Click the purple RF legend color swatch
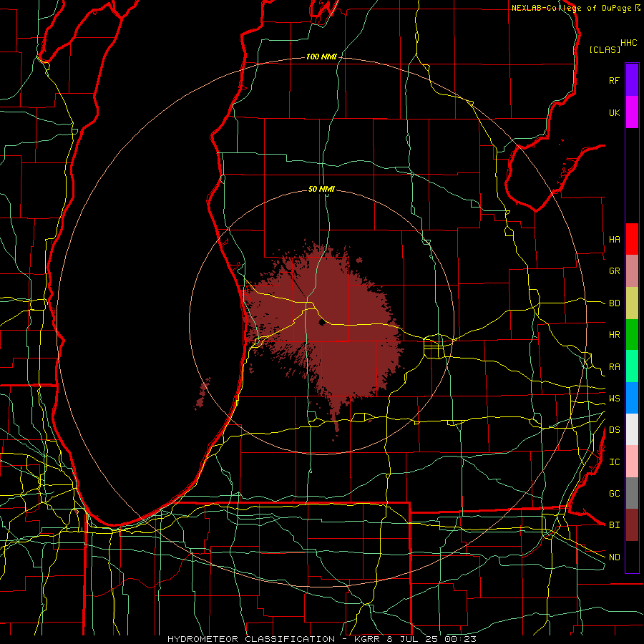Image resolution: width=644 pixels, height=644 pixels. click(632, 80)
